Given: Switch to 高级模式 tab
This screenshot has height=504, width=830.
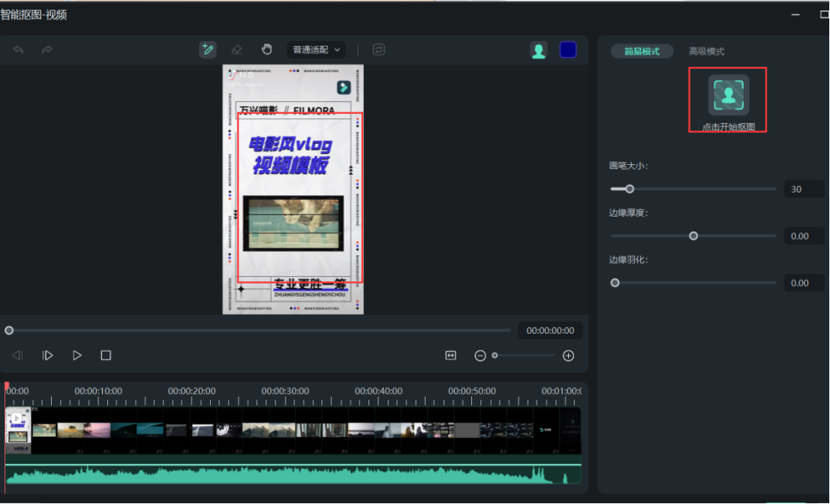Looking at the screenshot, I should point(706,51).
